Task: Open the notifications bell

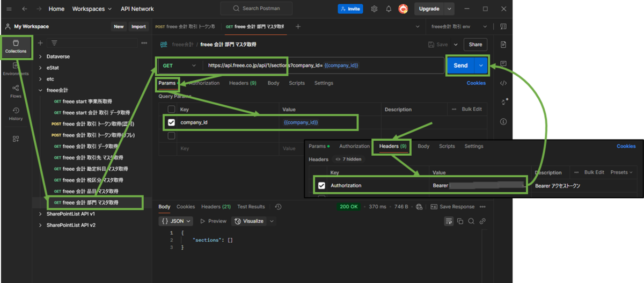Action: [x=389, y=9]
